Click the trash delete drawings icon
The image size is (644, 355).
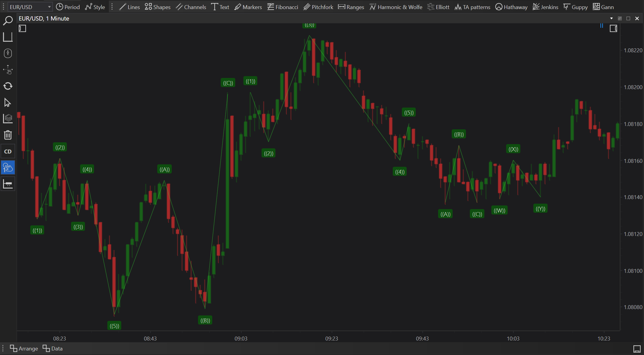pyautogui.click(x=8, y=135)
